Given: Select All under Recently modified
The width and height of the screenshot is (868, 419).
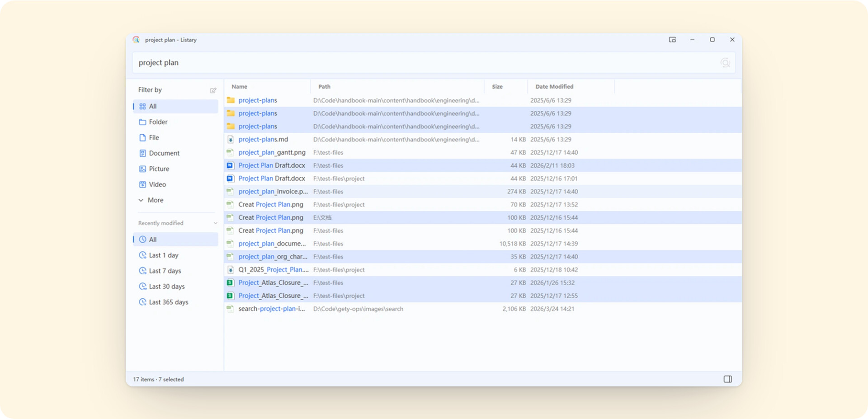Looking at the screenshot, I should pyautogui.click(x=176, y=240).
